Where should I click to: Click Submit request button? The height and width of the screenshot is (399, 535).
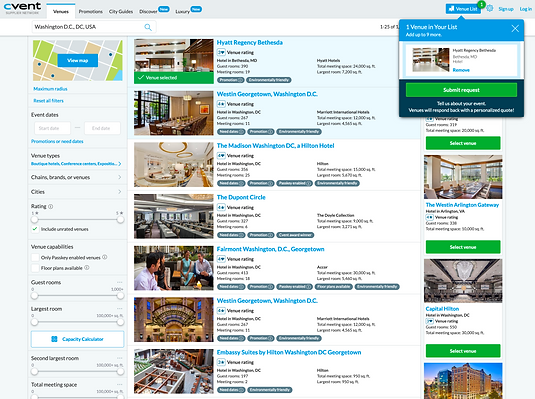pos(461,90)
